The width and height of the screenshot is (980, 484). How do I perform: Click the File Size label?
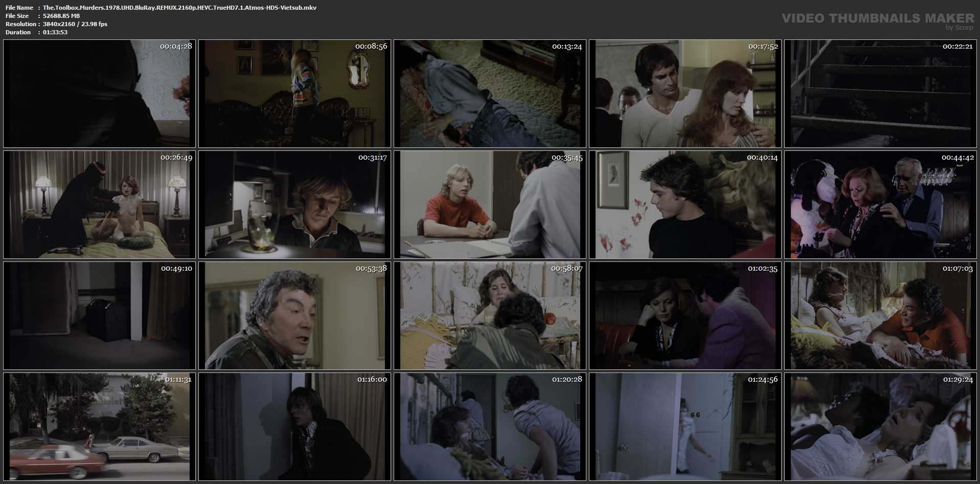pos(17,16)
